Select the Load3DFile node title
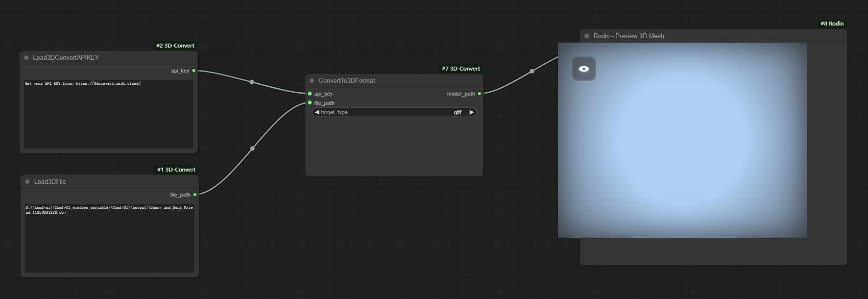This screenshot has width=868, height=299. point(50,182)
